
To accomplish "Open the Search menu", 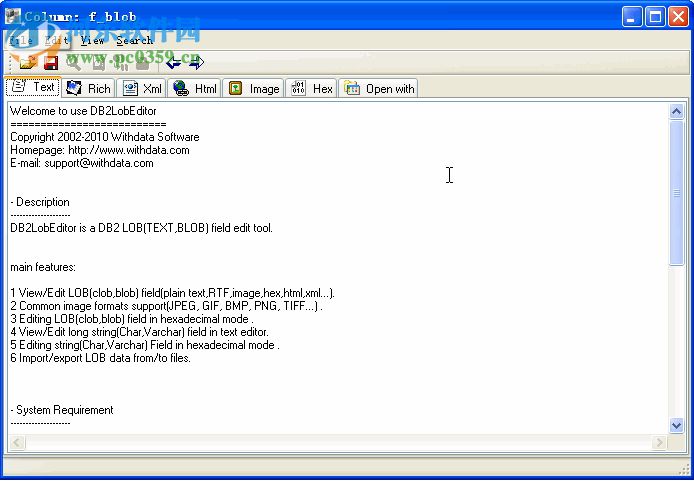I will 134,40.
